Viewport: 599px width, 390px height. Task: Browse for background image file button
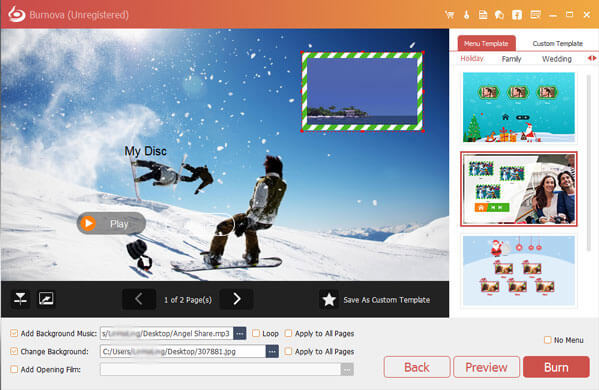[x=272, y=351]
